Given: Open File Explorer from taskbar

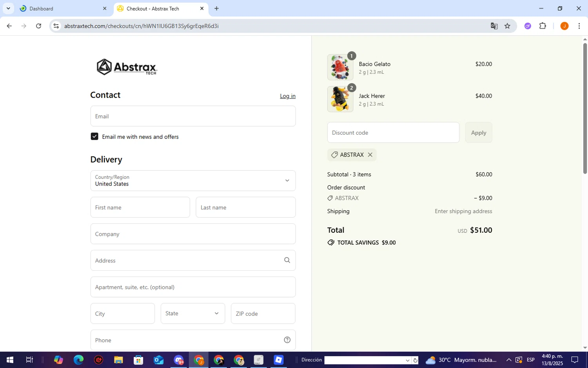Looking at the screenshot, I should (118, 360).
